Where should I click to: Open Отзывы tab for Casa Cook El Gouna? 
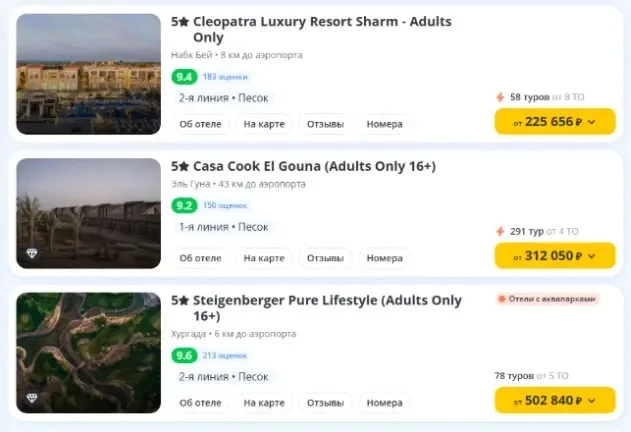coord(325,258)
